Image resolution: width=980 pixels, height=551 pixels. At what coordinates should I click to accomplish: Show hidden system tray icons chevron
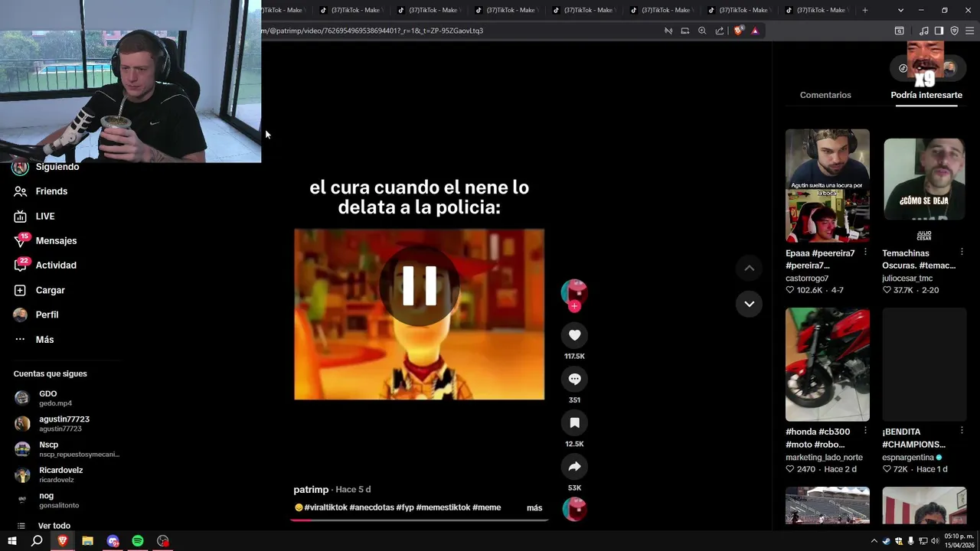[874, 541]
